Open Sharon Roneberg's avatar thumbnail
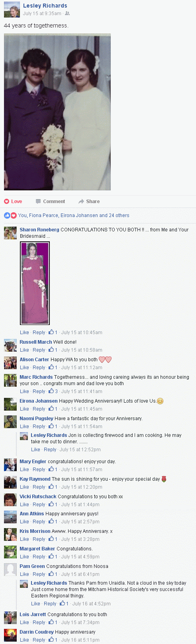This screenshot has width=196, height=644. [x=10, y=233]
